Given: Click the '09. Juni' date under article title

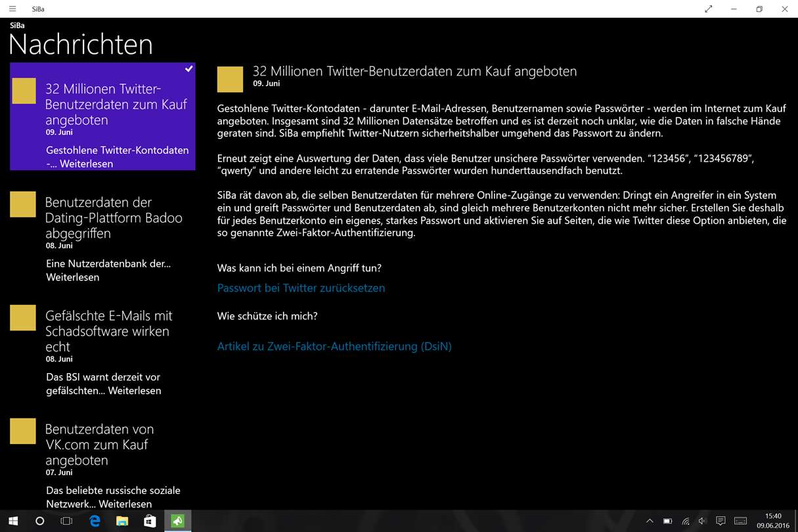Looking at the screenshot, I should 267,84.
